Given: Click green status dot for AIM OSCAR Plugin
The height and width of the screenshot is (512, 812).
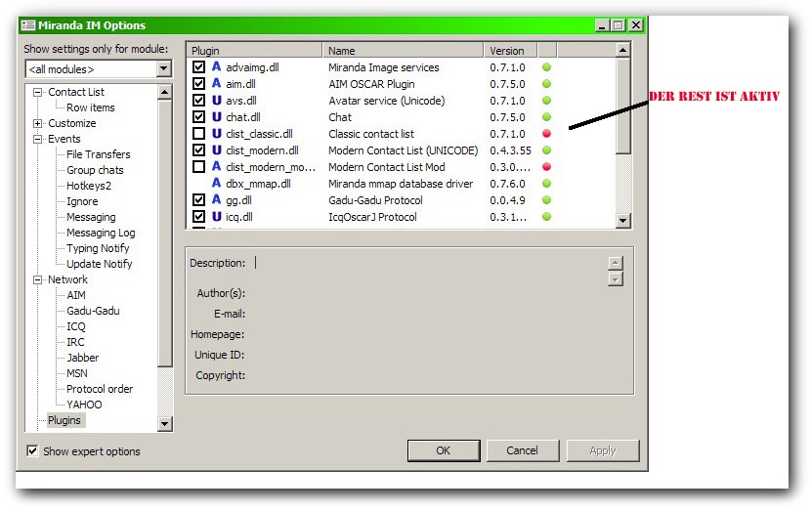Looking at the screenshot, I should [546, 84].
